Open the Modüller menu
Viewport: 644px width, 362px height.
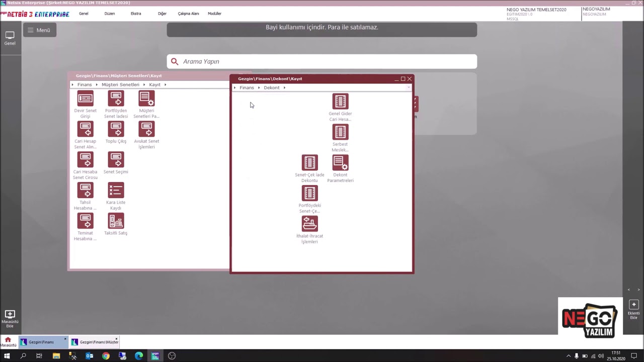point(214,14)
